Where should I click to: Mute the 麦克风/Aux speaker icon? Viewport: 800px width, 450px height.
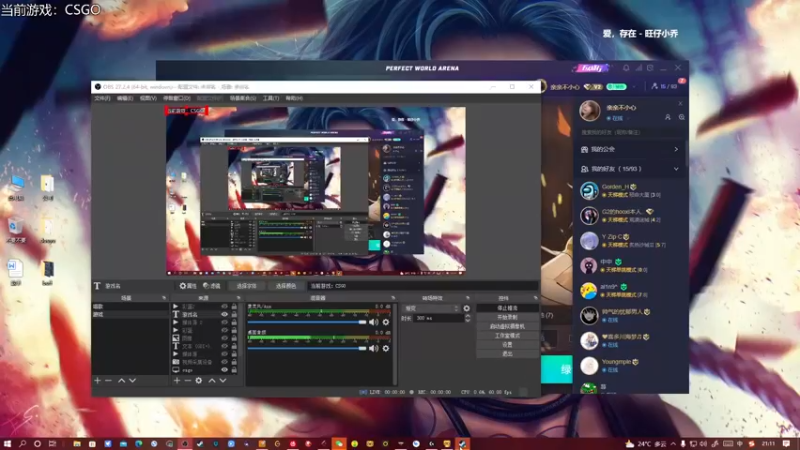(x=373, y=322)
